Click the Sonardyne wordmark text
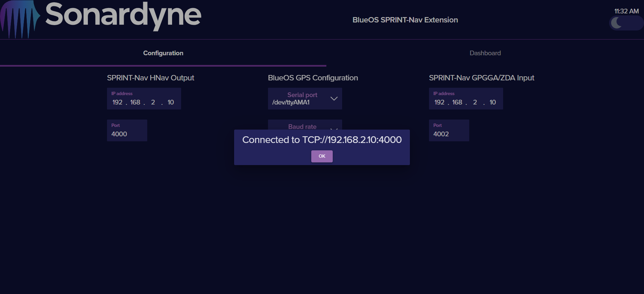The height and width of the screenshot is (294, 644). point(123,15)
